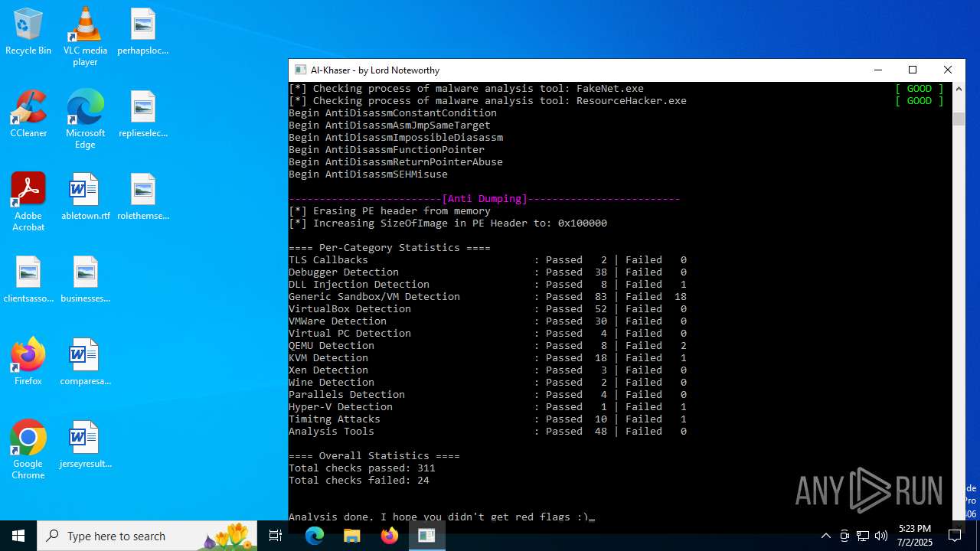Open Google Chrome desktop shortcut

pos(28,450)
